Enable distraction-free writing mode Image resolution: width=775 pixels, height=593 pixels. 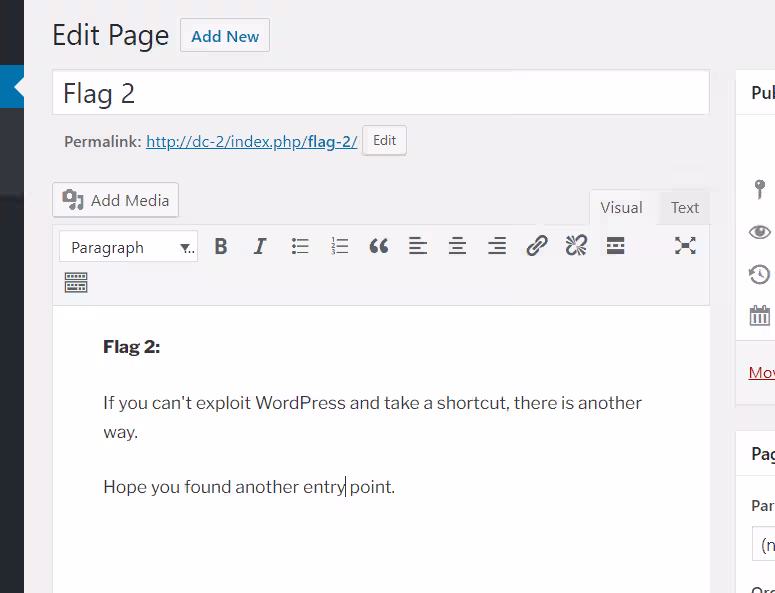(685, 246)
